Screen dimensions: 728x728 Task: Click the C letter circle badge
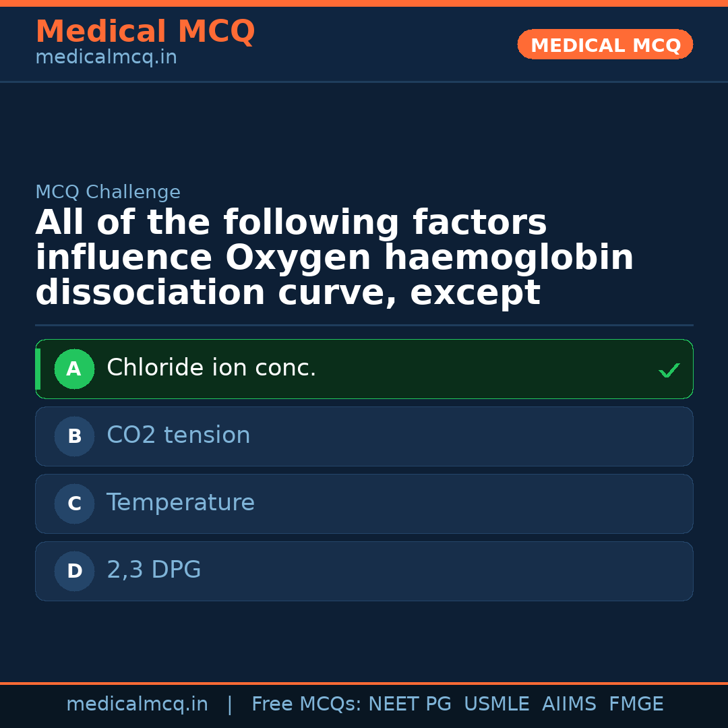coord(74,504)
